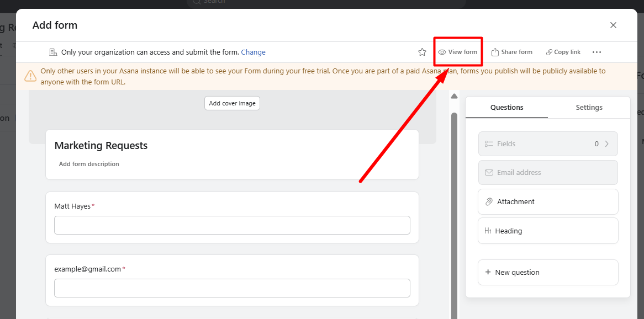This screenshot has width=644, height=319.
Task: Click the warning triangle icon
Action: pos(30,76)
